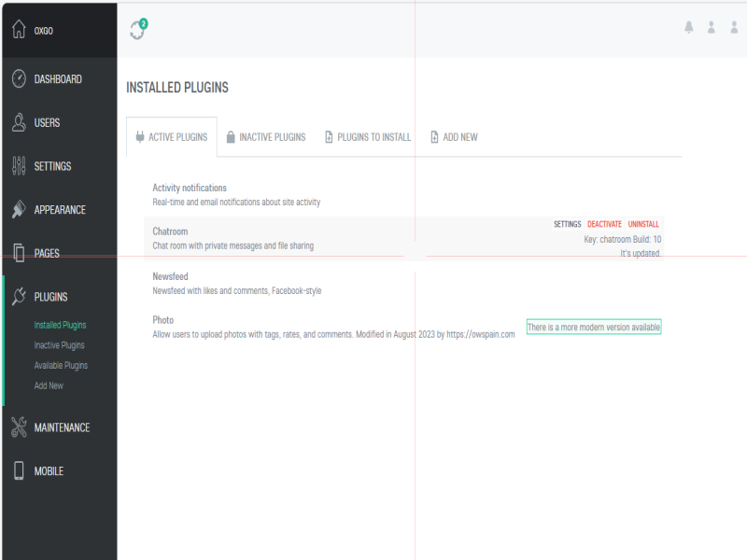Screen dimensions: 747x560
Task: Open the Dashboard gauge icon
Action: pyautogui.click(x=19, y=79)
